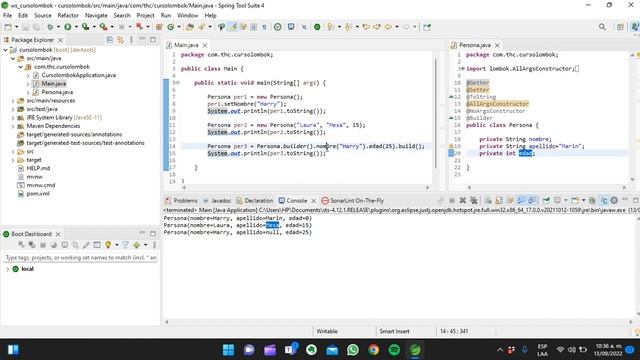Screen dimensions: 640x360
Task: Minimize the Boot Dashboard panel
Action: click(x=142, y=234)
